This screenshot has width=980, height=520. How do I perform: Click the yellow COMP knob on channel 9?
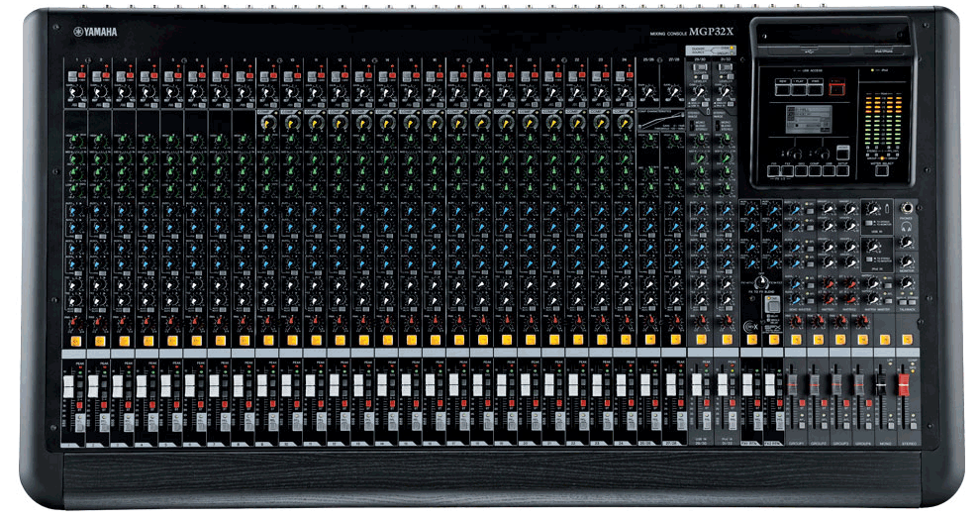click(x=268, y=123)
